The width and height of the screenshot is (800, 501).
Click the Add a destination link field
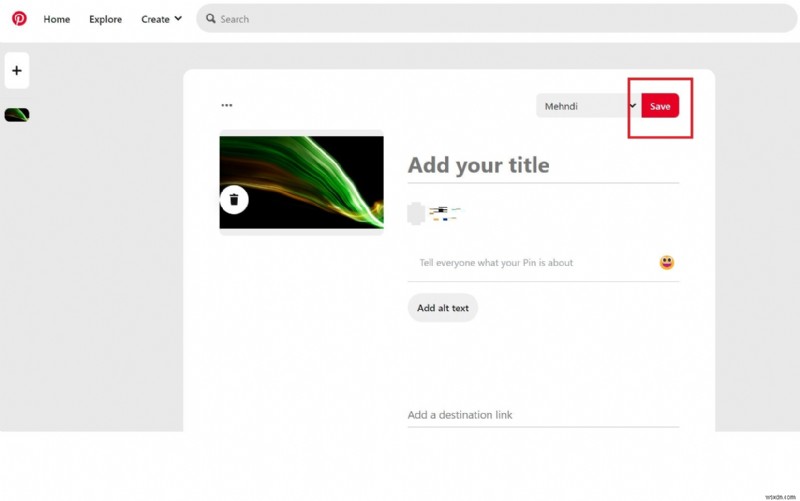[x=543, y=415]
